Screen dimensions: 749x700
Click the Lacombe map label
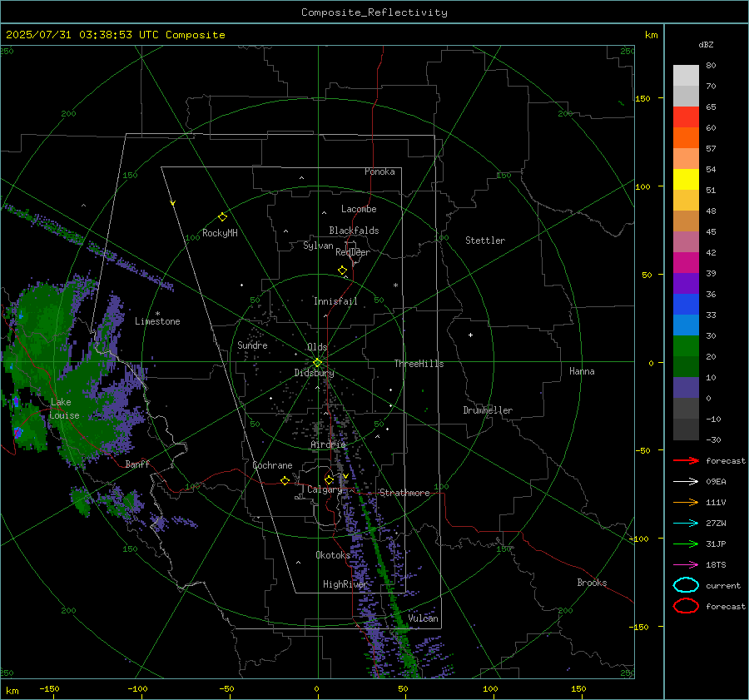359,209
